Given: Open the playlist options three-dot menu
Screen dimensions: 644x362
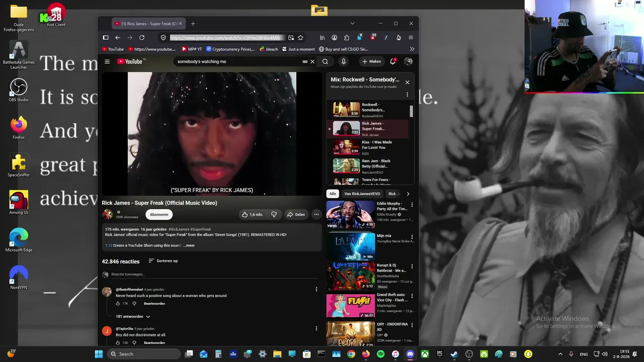Looking at the screenshot, I should point(408,95).
